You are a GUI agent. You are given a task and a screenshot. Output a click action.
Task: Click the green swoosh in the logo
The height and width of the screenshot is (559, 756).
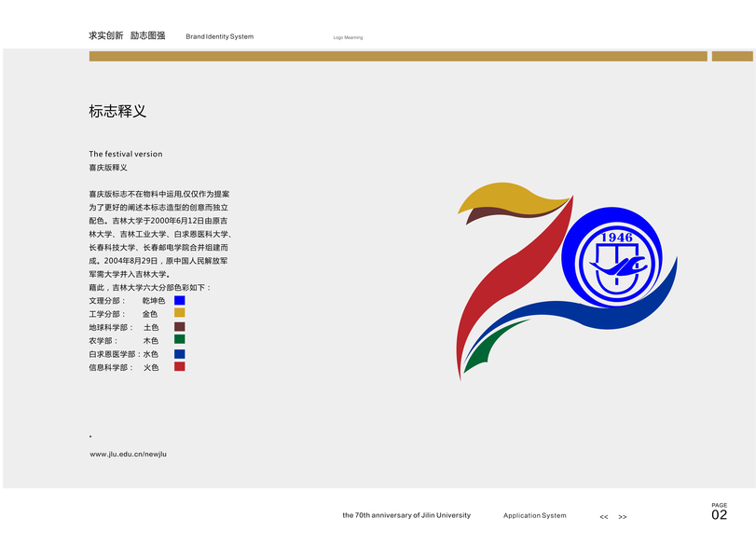point(487,348)
